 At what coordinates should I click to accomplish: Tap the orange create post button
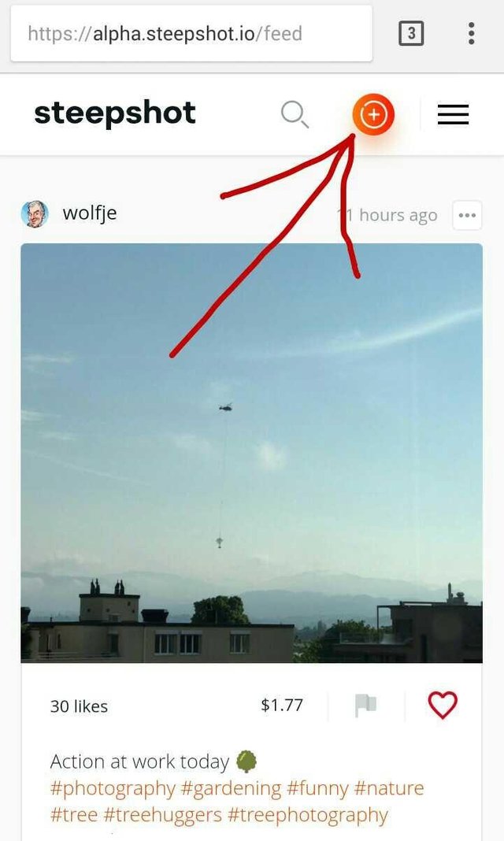(374, 114)
